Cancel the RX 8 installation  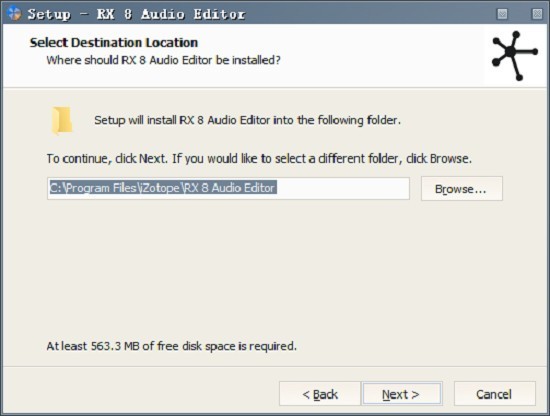[x=495, y=394]
